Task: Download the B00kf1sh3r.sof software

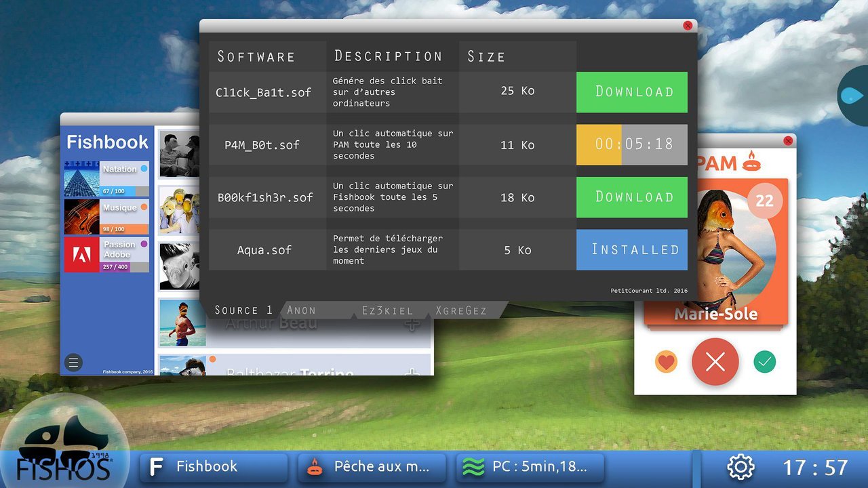Action: (632, 197)
